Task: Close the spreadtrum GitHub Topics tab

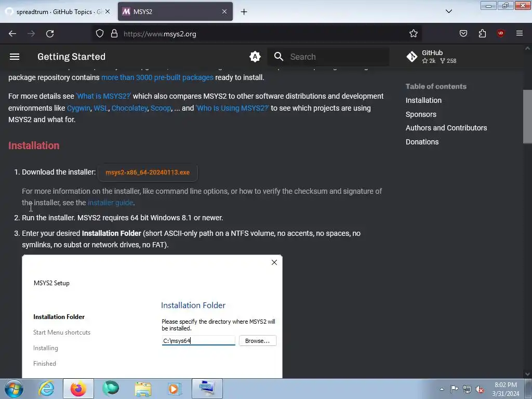Action: tap(108, 11)
